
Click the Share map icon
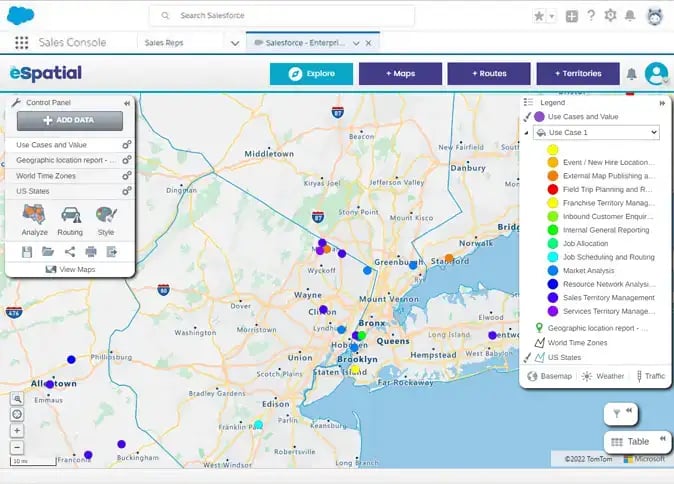(x=70, y=251)
